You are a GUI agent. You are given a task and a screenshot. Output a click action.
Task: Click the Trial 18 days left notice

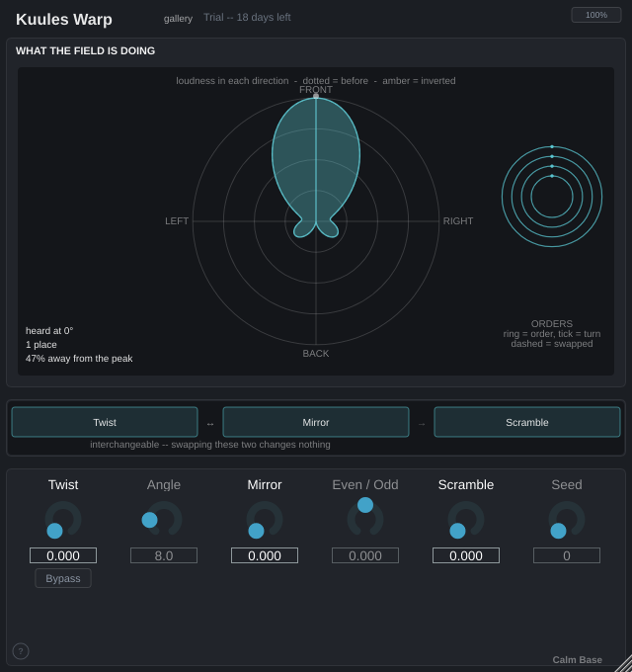pyautogui.click(x=247, y=17)
